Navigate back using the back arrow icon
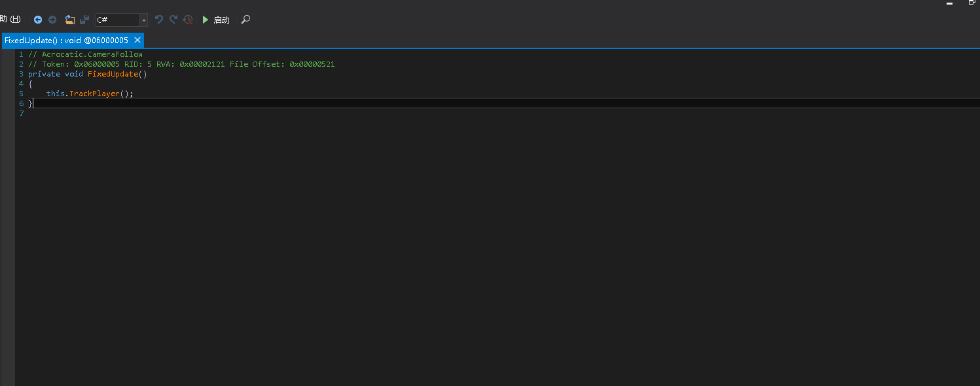 click(37, 19)
